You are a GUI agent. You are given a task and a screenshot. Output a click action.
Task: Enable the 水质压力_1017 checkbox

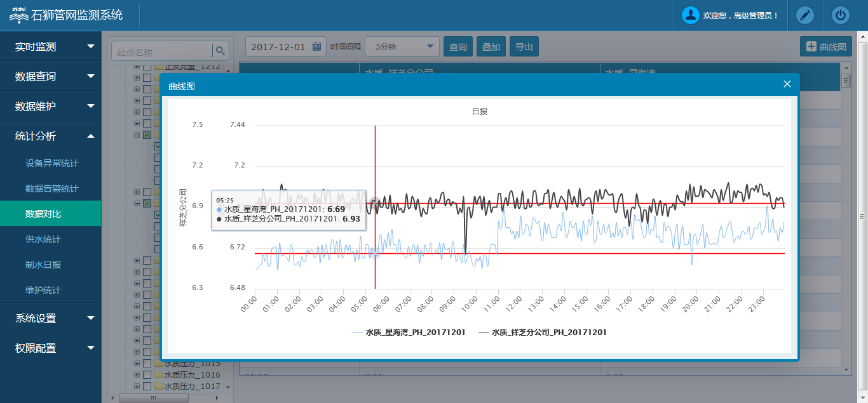coord(147,386)
